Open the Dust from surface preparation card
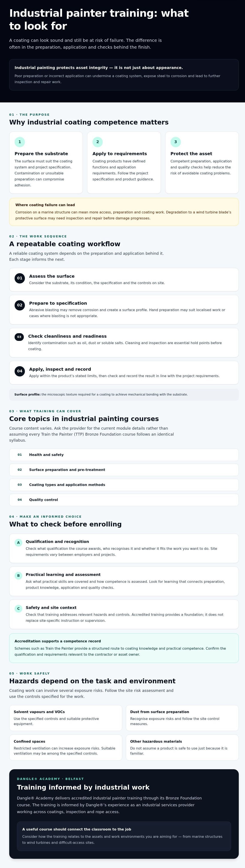Screen dimensions: 245x868 tap(182, 718)
